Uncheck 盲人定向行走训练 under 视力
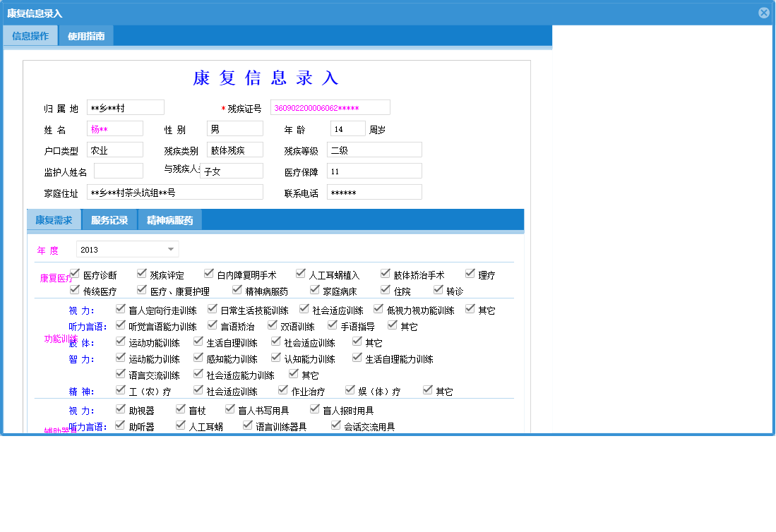The width and height of the screenshot is (776, 532). point(121,308)
